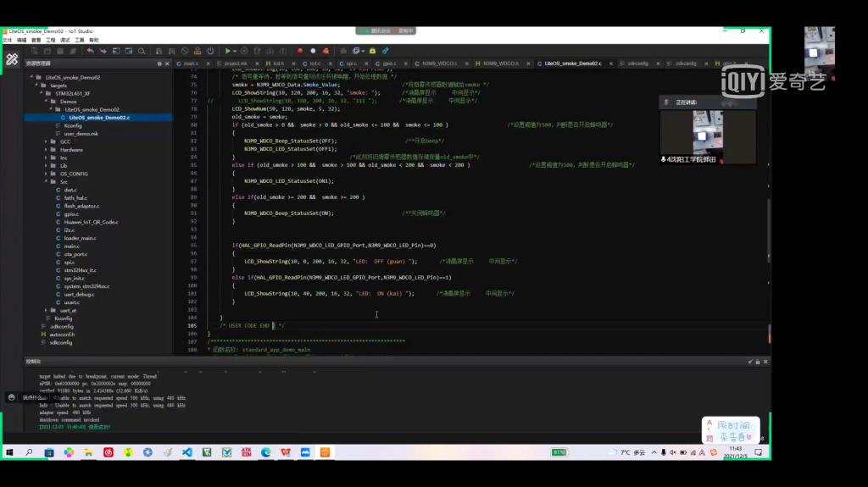This screenshot has height=487, width=868.
Task: Open the 工程 (Project) menu
Action: tap(50, 40)
